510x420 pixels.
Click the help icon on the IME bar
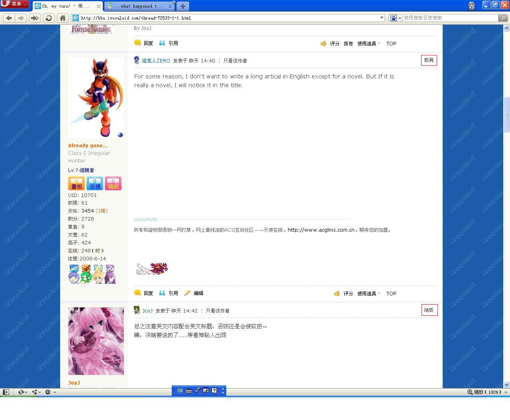coord(214,391)
